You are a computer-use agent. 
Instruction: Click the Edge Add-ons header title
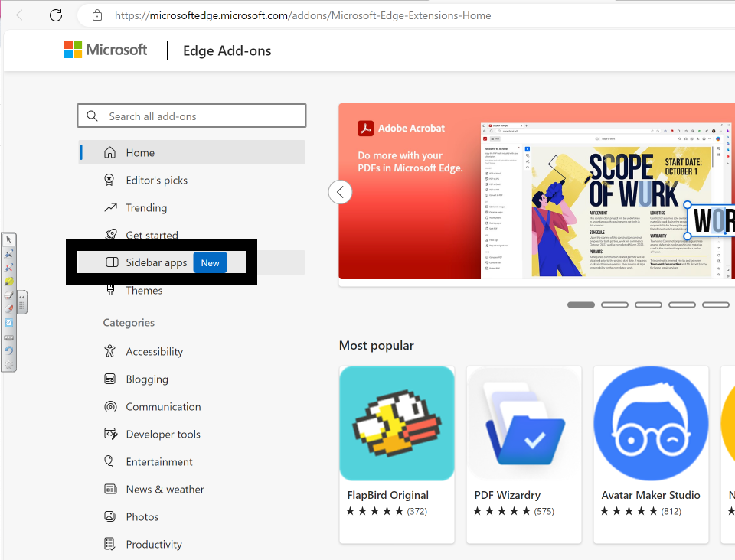point(227,50)
